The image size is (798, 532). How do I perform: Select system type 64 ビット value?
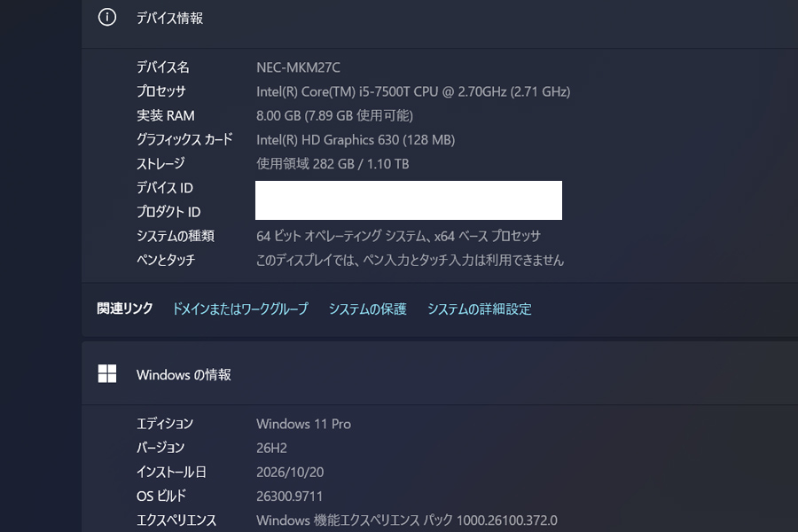click(398, 236)
